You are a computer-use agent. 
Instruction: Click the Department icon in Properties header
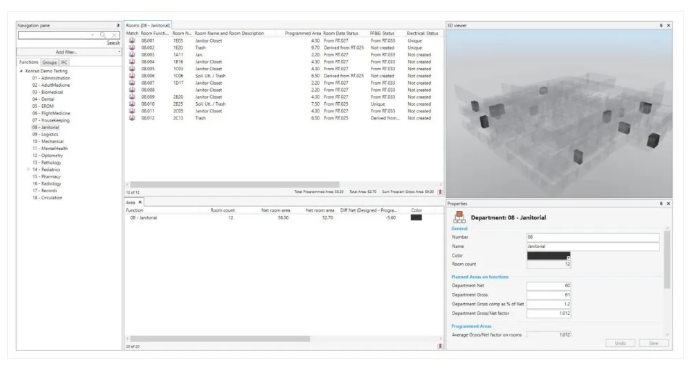click(x=459, y=217)
